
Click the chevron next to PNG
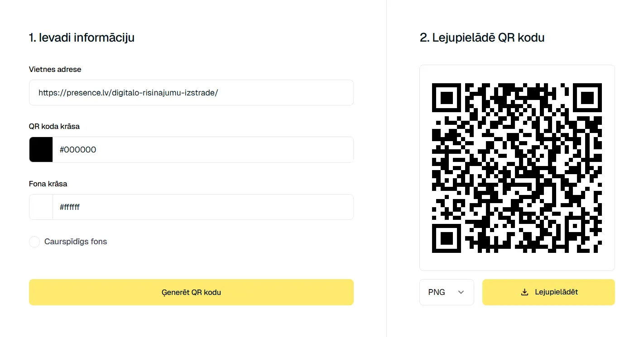point(461,292)
